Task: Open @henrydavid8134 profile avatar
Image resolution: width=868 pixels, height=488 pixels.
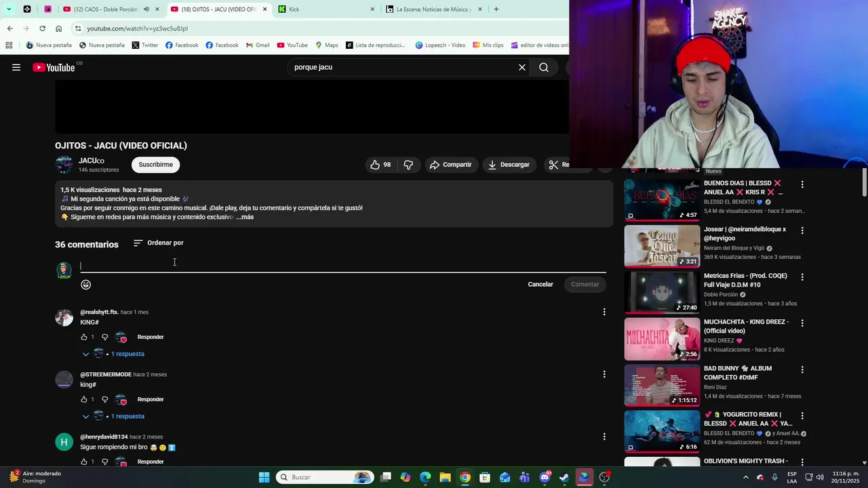Action: click(64, 443)
